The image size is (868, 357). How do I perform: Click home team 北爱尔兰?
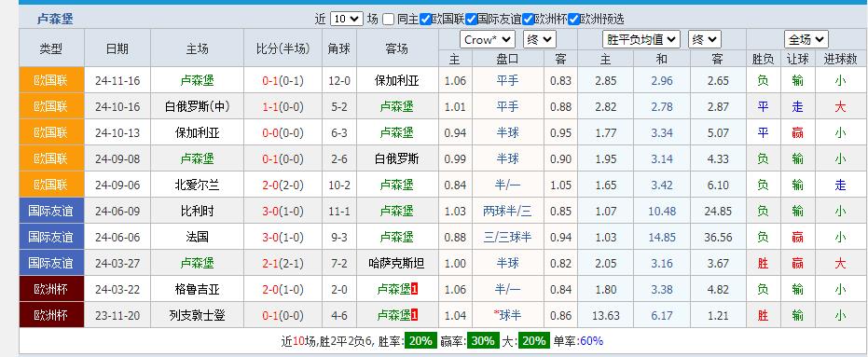coord(197,185)
